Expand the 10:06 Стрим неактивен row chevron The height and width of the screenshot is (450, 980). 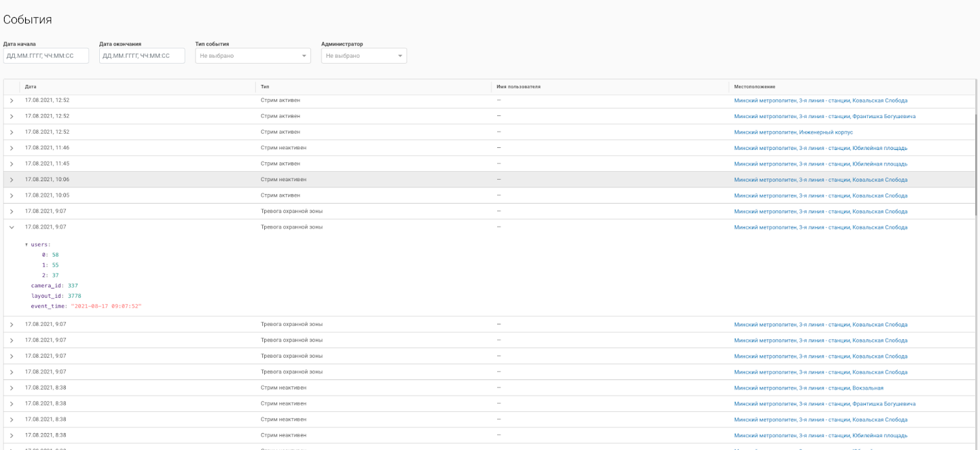(x=12, y=180)
